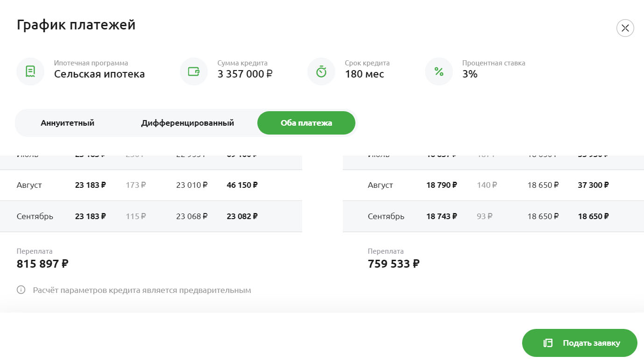Image resolution: width=644 pixels, height=363 pixels.
Task: Switch to the Аннуитетный tab
Action: click(68, 123)
